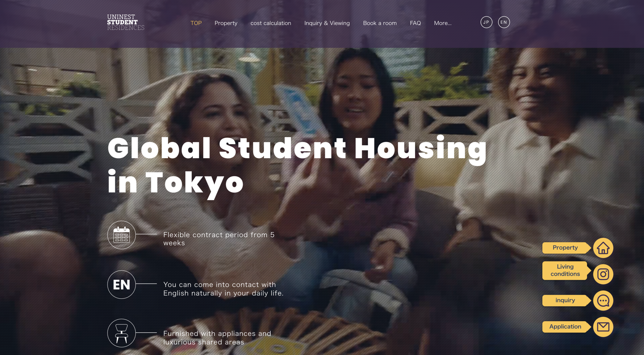Click the envelope Application icon
The image size is (644, 355).
click(603, 327)
